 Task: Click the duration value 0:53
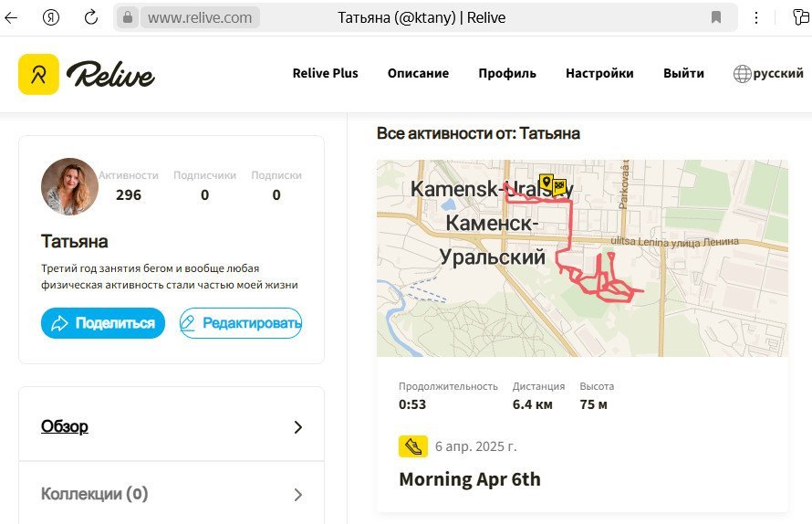point(412,404)
